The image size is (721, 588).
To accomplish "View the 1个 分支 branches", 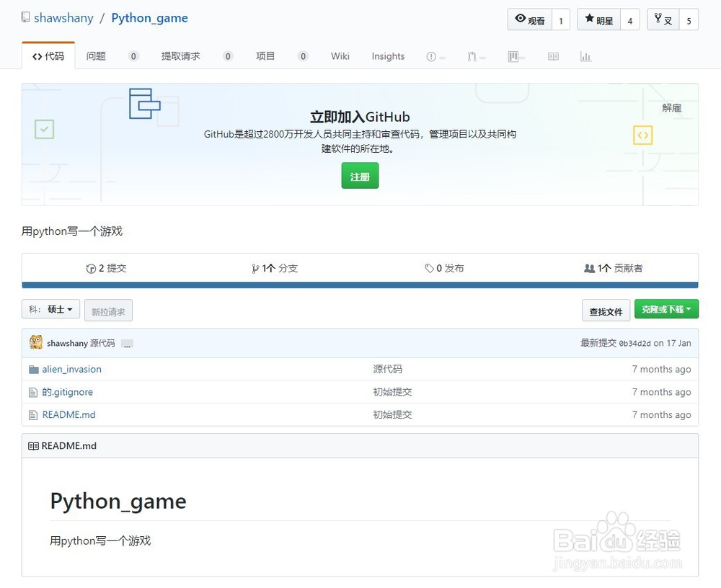I will pos(275,268).
